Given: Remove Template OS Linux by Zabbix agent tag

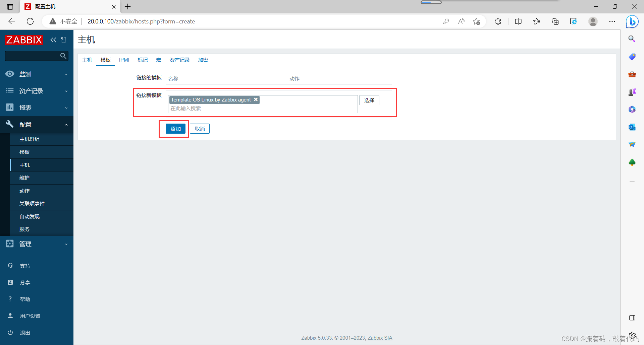Looking at the screenshot, I should [x=256, y=99].
